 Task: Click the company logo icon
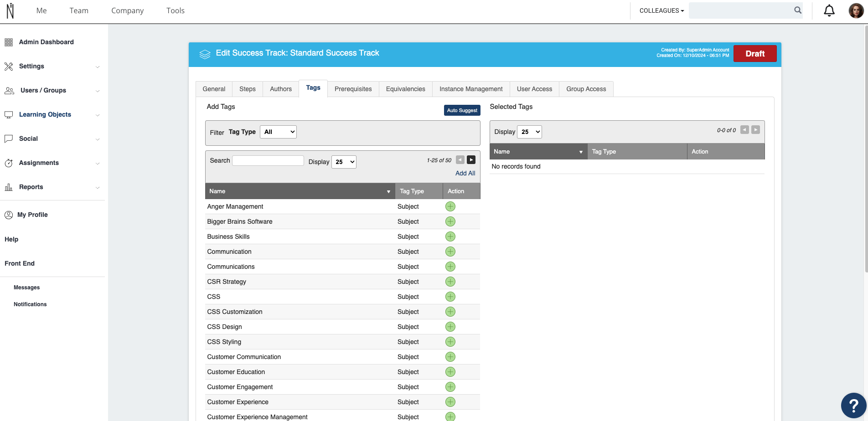(10, 10)
